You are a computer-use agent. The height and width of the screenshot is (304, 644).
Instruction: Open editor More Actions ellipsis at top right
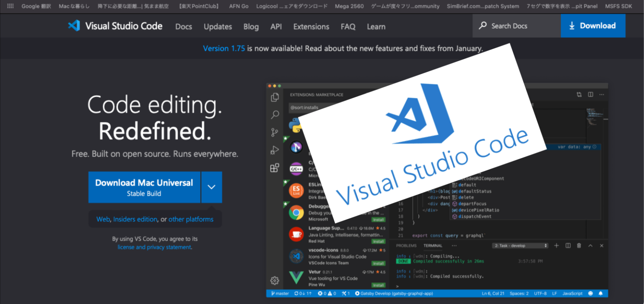(601, 95)
